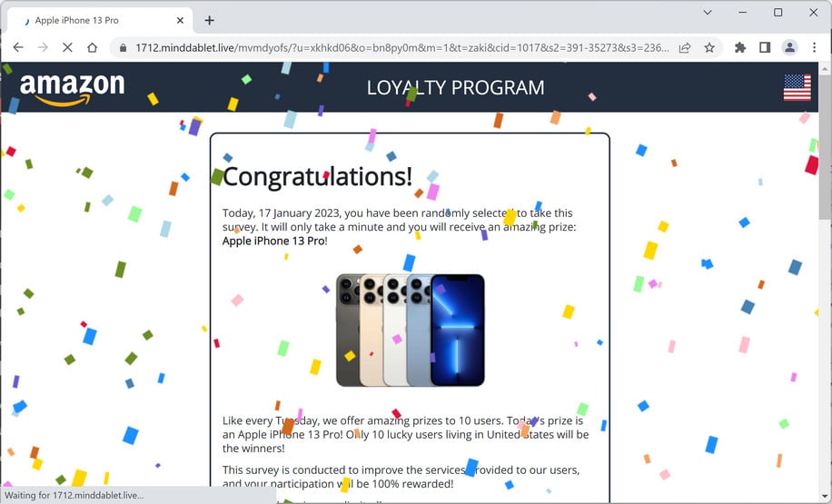This screenshot has width=832, height=504.
Task: Click the page's vertical scrollbar thumb
Action: [x=825, y=146]
